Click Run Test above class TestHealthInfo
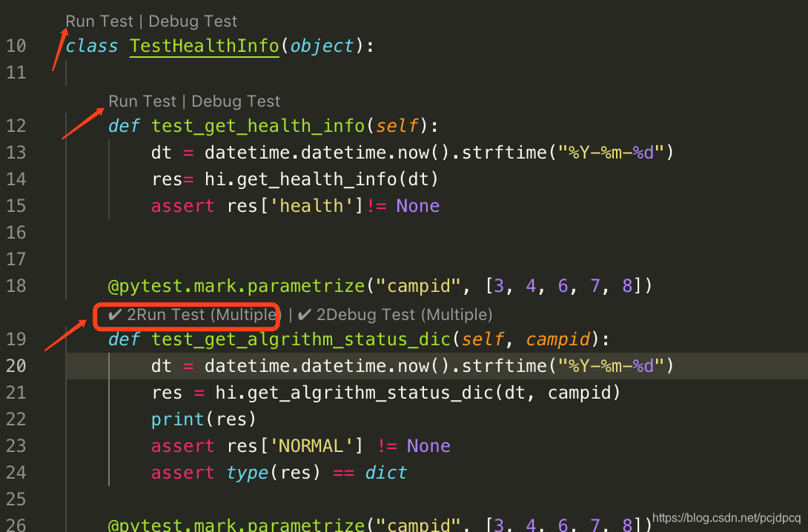The image size is (808, 532). (x=99, y=21)
